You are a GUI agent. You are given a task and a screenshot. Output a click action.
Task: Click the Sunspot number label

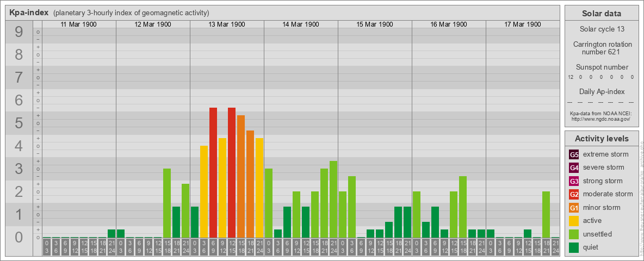tap(601, 67)
